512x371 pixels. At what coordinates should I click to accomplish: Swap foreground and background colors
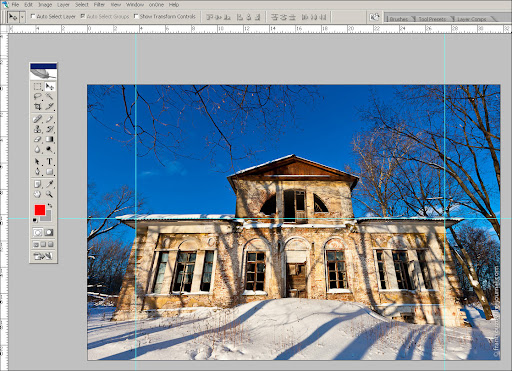tap(50, 205)
